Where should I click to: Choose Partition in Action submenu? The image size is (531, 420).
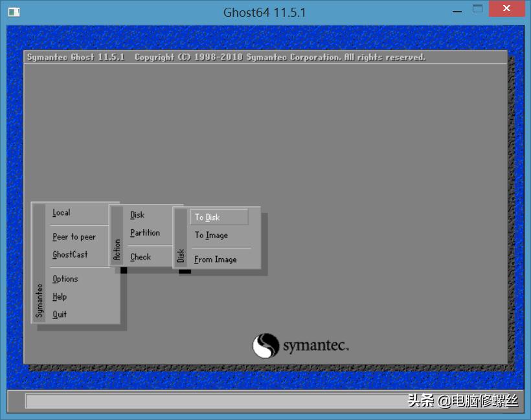click(145, 233)
